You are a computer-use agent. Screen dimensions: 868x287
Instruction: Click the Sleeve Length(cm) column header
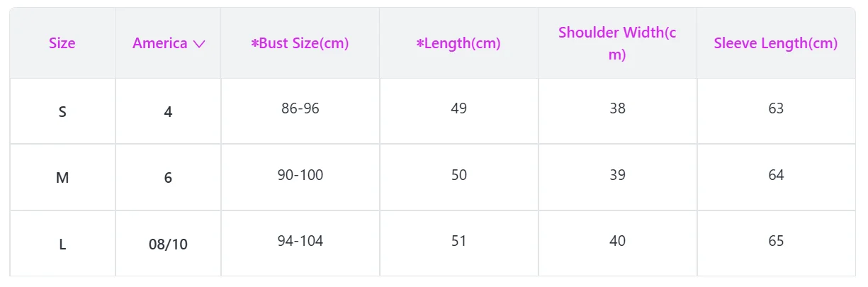pos(776,43)
